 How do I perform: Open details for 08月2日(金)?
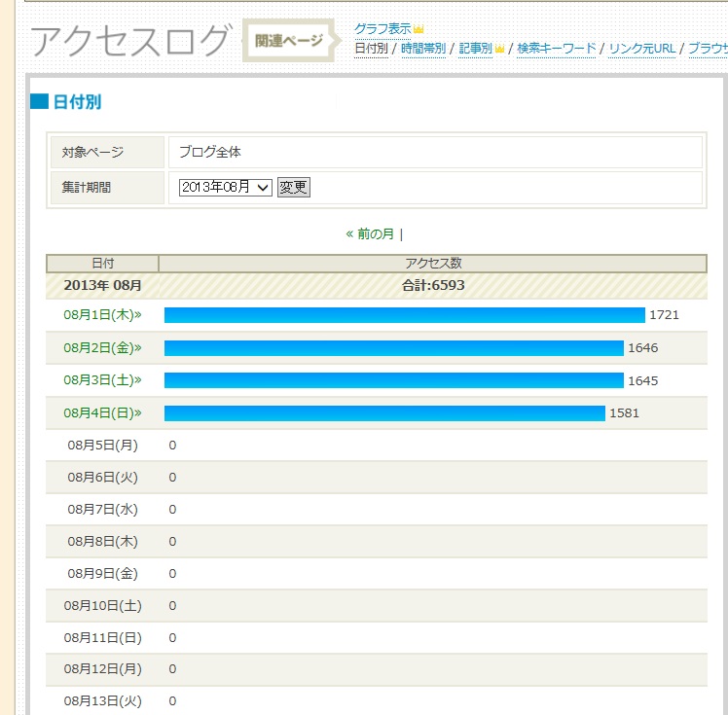[x=102, y=347]
